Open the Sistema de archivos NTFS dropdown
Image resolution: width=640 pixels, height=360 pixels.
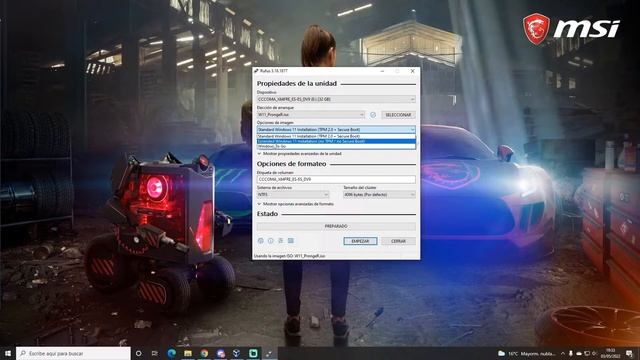(x=293, y=195)
